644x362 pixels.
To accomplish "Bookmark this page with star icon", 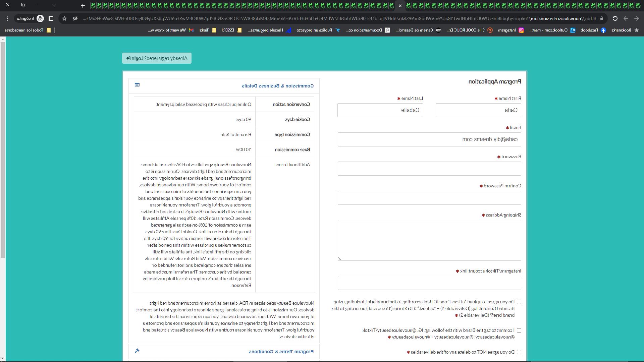I will click(x=64, y=18).
